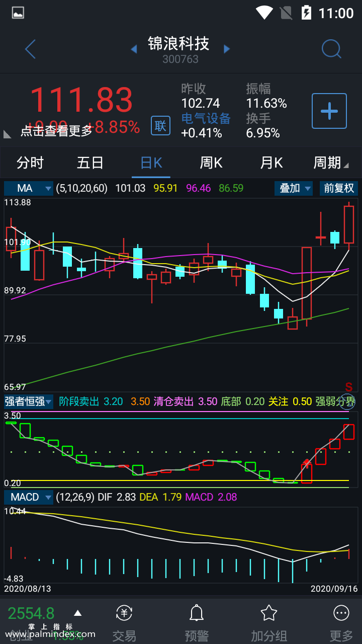The height and width of the screenshot is (644, 362).
Task: Tap the red S marker on chart
Action: tap(349, 387)
